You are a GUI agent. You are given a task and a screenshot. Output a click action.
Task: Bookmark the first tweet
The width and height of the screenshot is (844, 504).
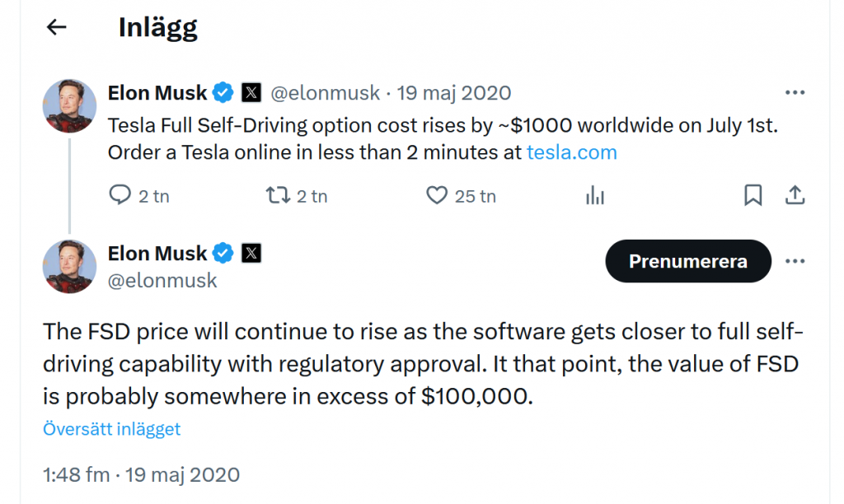point(753,195)
